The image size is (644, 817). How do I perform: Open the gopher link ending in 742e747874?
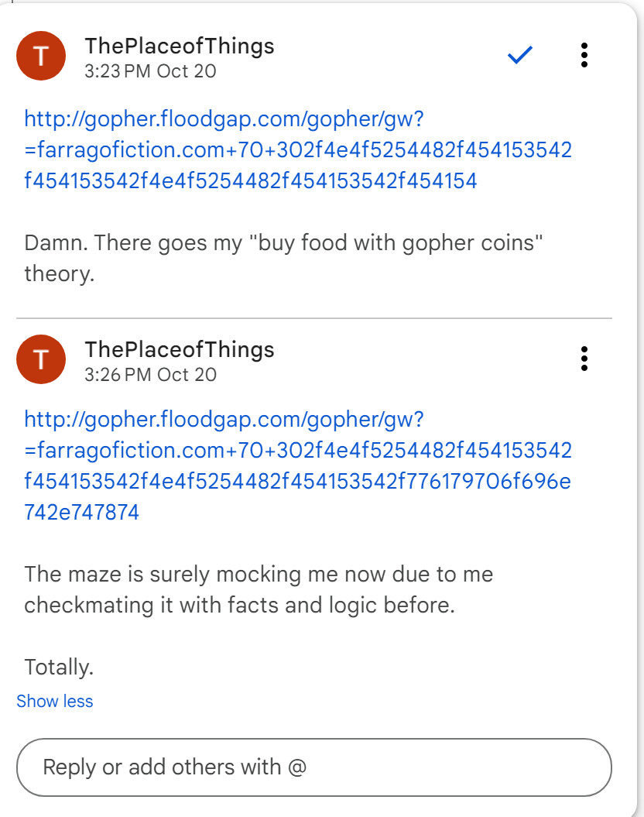click(298, 465)
